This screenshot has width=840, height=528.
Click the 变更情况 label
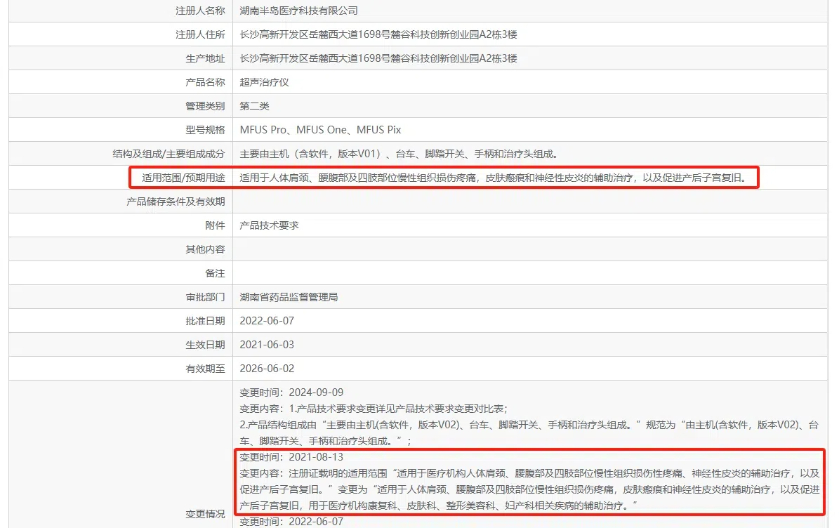(x=205, y=514)
